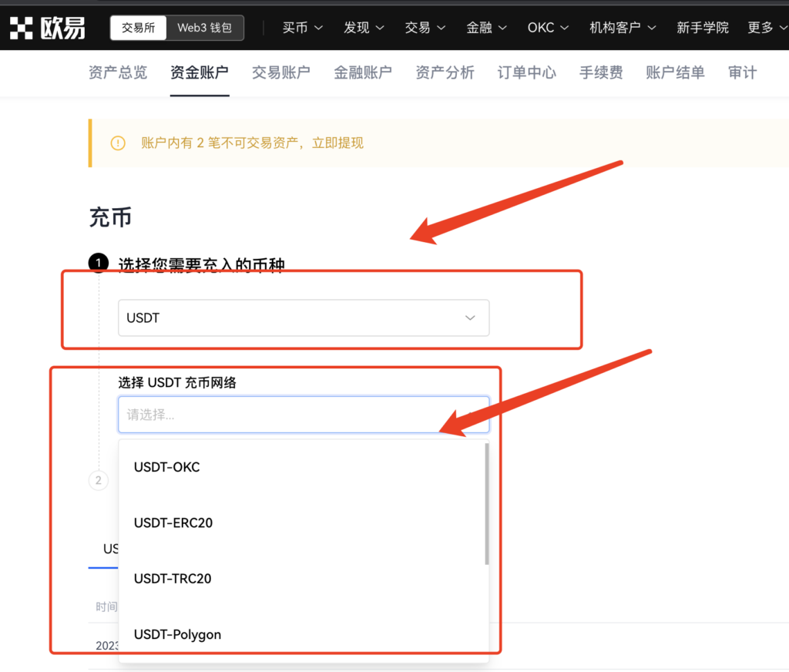The width and height of the screenshot is (789, 672).
Task: Choose USDT-TRC20 network option
Action: click(304, 579)
